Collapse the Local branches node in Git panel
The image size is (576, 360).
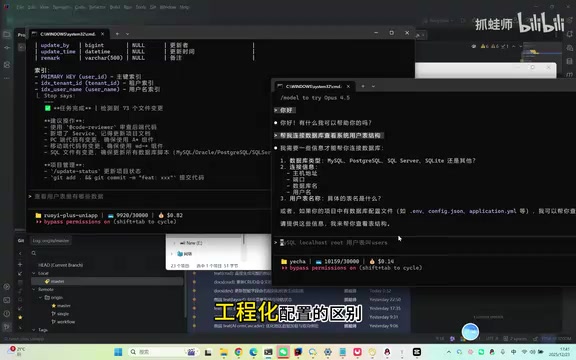click(33, 273)
